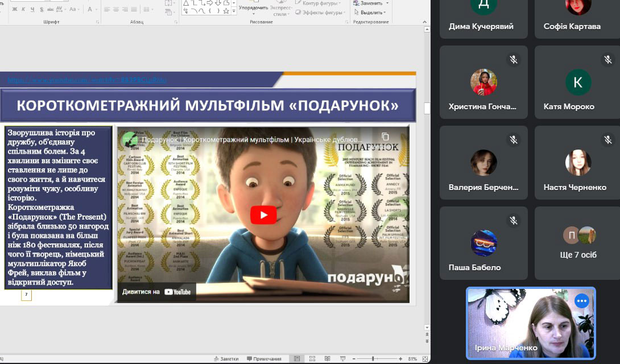Zoom out with minus button
The width and height of the screenshot is (620, 364).
coord(354,359)
